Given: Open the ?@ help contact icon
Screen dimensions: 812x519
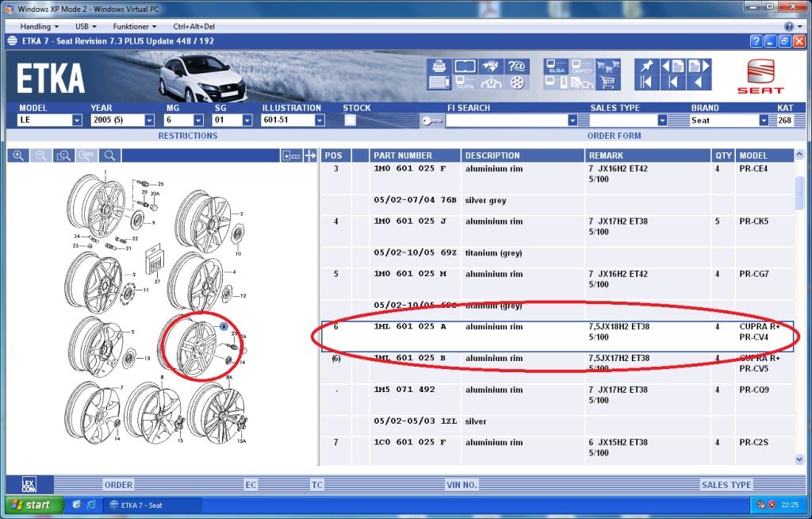Looking at the screenshot, I should (516, 66).
